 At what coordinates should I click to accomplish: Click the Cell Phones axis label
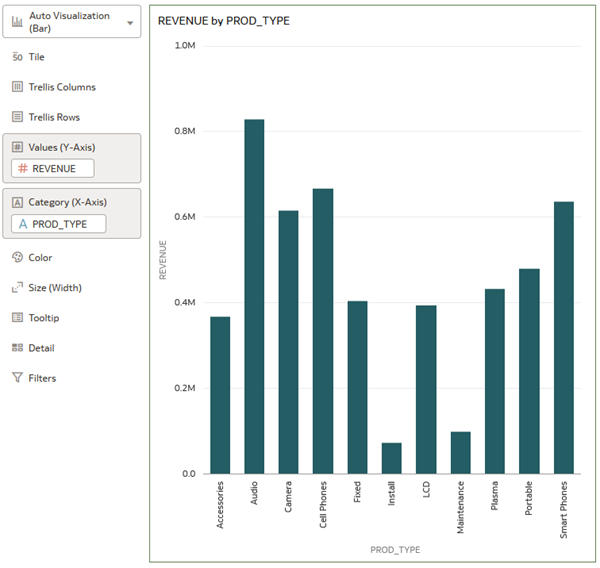[x=323, y=504]
